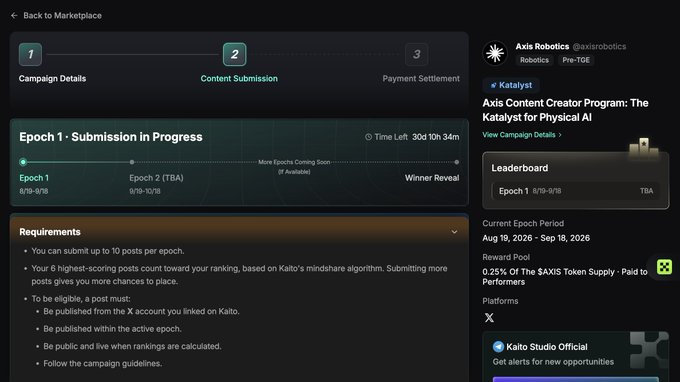The image size is (680, 382).
Task: Click the back arrow icon
Action: point(14,16)
